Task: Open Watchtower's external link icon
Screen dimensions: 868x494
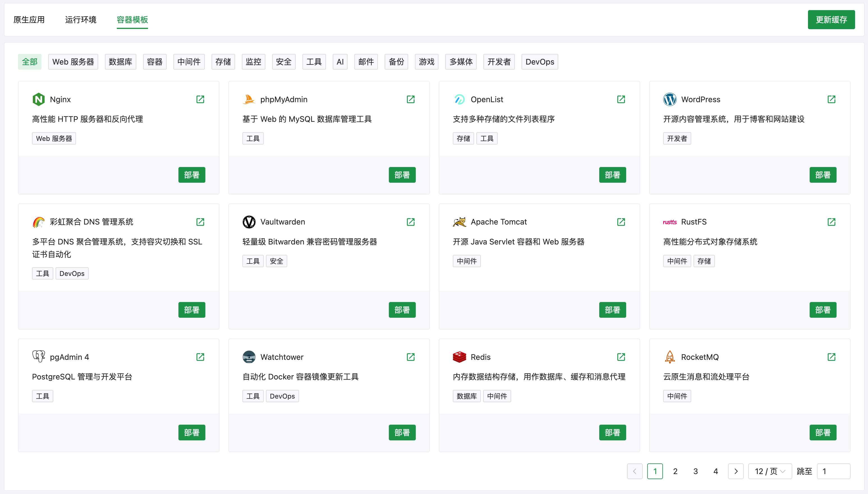Action: [x=411, y=357]
